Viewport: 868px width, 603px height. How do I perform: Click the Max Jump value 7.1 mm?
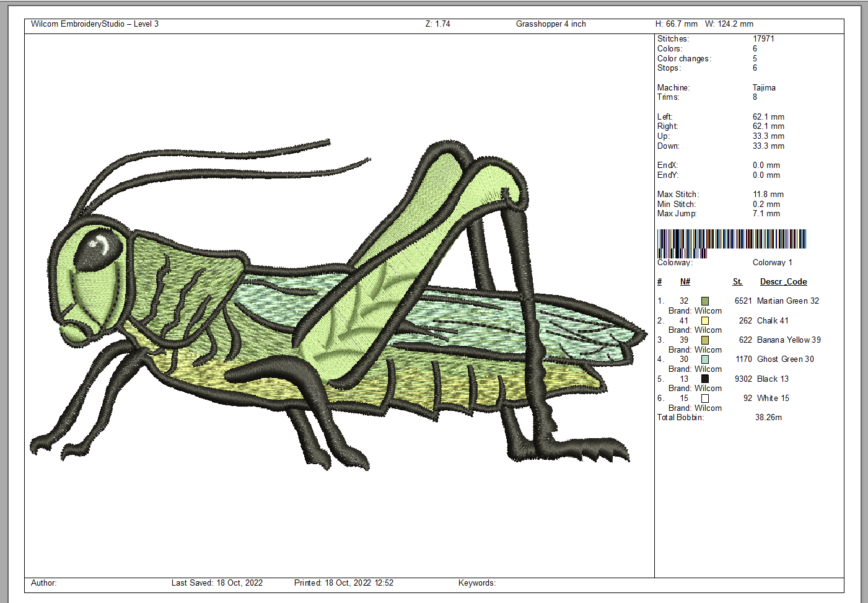point(766,214)
